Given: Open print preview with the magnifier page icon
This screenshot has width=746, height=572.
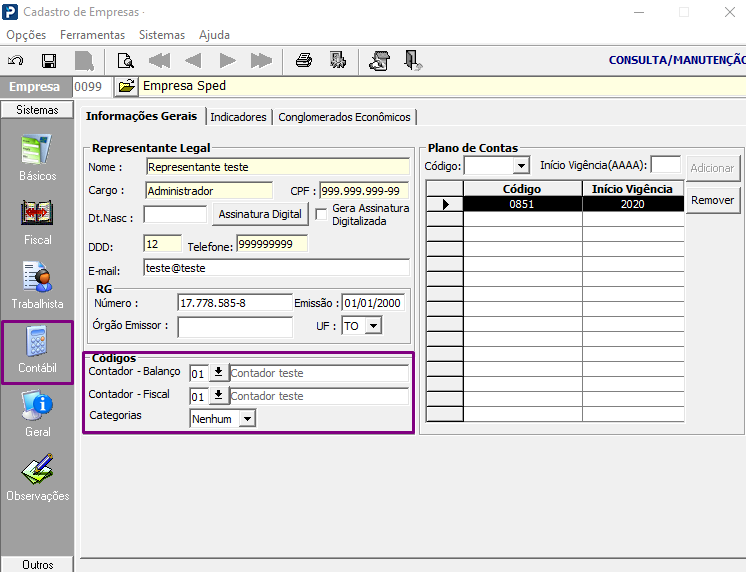Looking at the screenshot, I should (x=126, y=61).
